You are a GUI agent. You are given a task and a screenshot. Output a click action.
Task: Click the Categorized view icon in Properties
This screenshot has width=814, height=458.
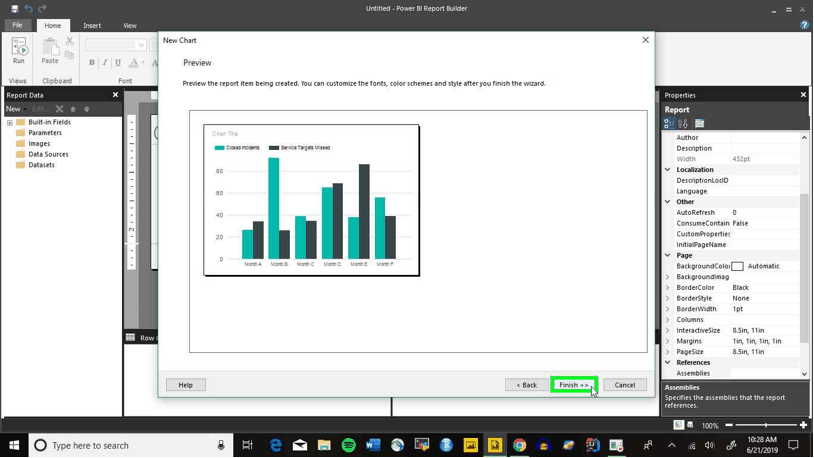click(x=669, y=123)
